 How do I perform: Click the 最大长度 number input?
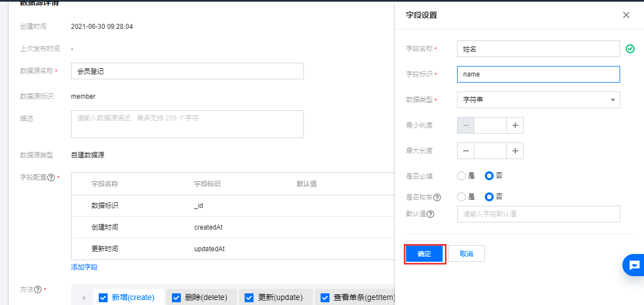490,151
